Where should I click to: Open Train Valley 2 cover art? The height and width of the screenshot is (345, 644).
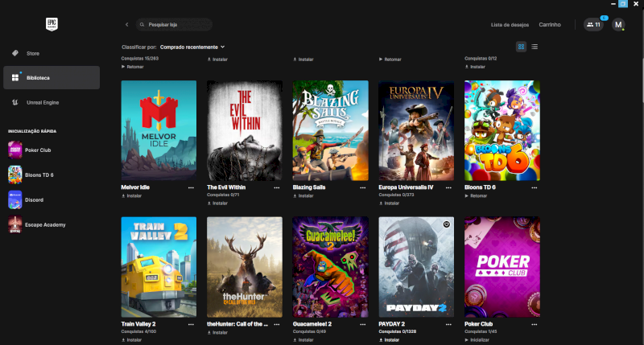[159, 267]
